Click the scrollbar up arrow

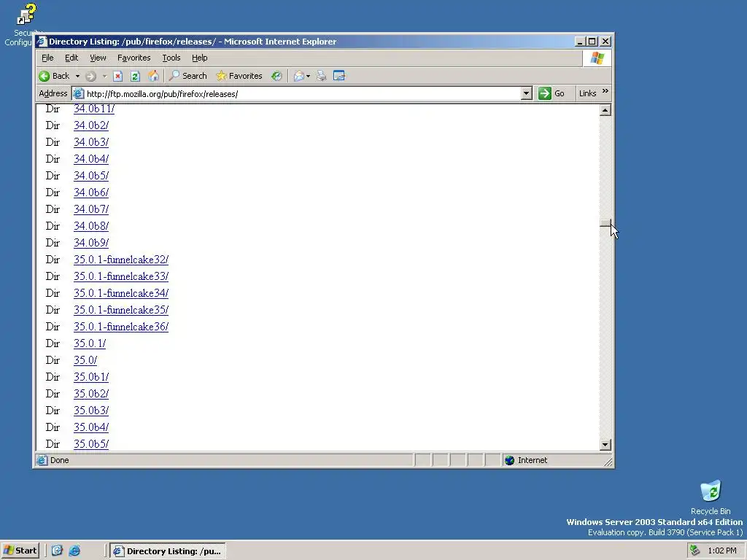[605, 110]
